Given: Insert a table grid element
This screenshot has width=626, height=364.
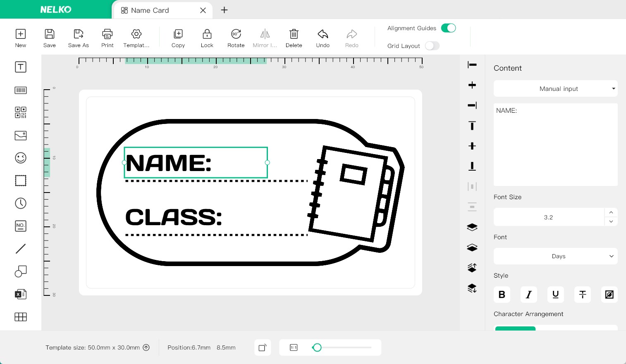Looking at the screenshot, I should (21, 317).
